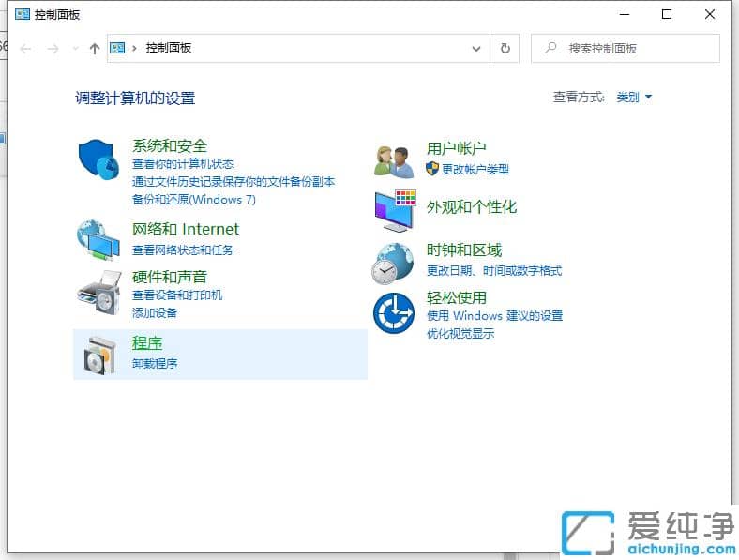The width and height of the screenshot is (739, 560).
Task: Click the control panel icon in title bar
Action: [x=23, y=14]
